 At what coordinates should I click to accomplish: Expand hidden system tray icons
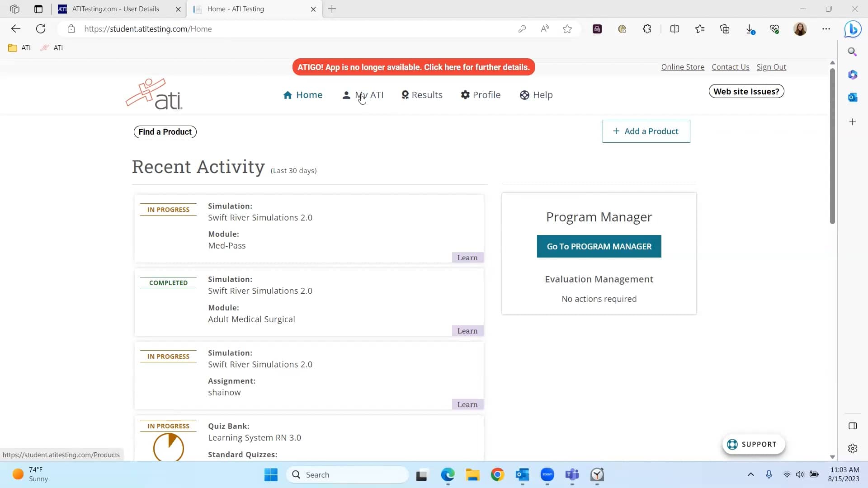click(x=750, y=475)
